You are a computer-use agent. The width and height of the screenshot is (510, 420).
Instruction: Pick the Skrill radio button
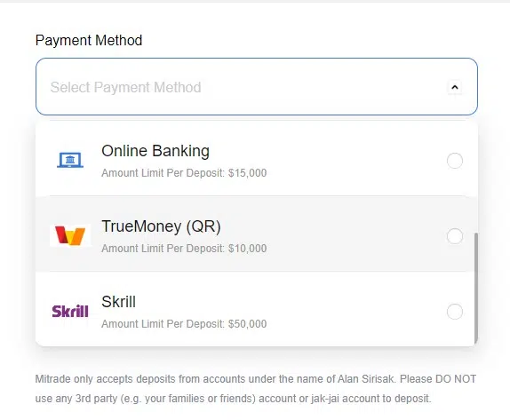(455, 312)
